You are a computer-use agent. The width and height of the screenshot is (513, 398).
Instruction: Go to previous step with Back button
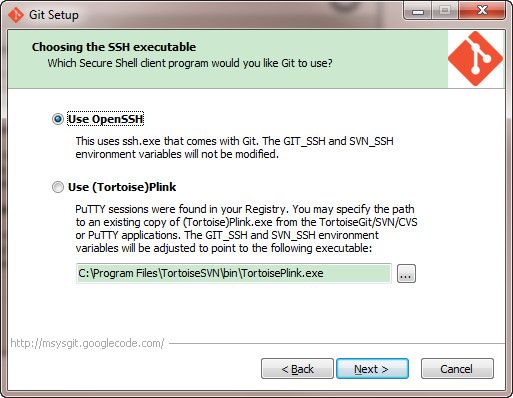(297, 369)
